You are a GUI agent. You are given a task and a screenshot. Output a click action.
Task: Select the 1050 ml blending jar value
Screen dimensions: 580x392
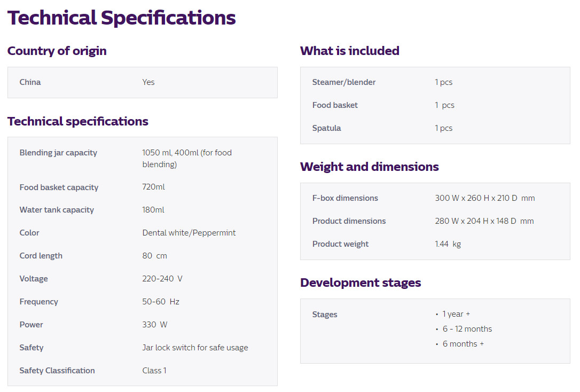coord(187,158)
